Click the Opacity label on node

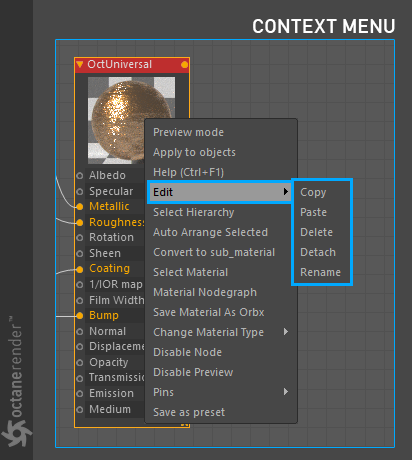109,363
